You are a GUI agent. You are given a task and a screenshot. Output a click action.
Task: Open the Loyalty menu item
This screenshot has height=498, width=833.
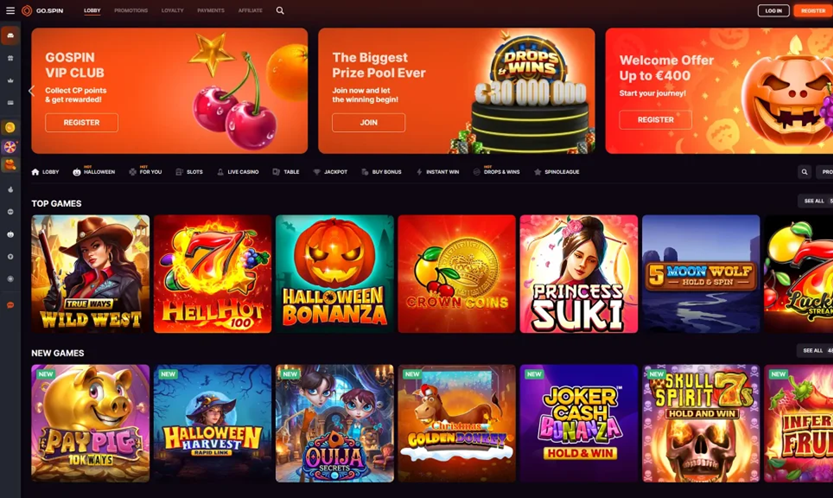click(x=172, y=11)
